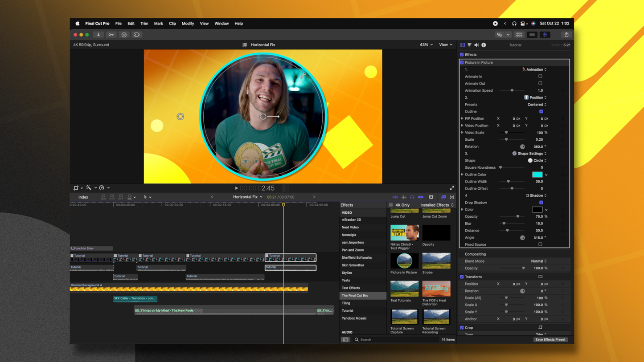Open the Installed Effects dropdown
644x362 pixels.
[436, 205]
